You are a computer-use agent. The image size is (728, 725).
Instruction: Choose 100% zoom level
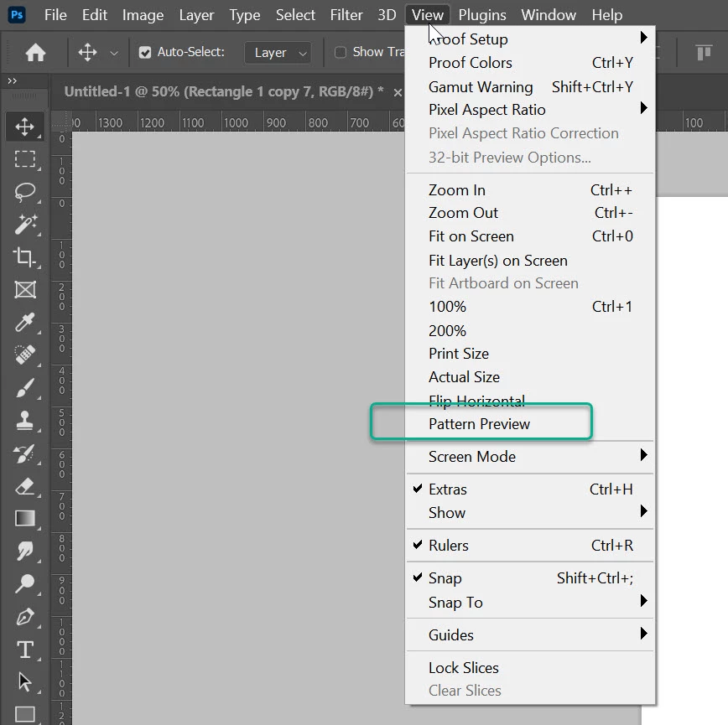(530, 307)
